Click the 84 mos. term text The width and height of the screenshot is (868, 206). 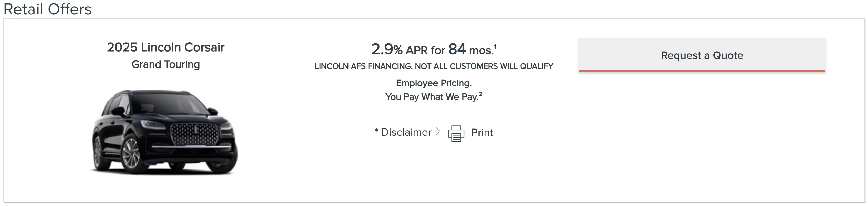471,49
